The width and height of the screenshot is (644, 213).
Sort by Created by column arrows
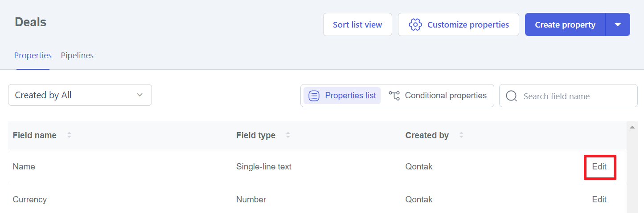click(x=461, y=135)
